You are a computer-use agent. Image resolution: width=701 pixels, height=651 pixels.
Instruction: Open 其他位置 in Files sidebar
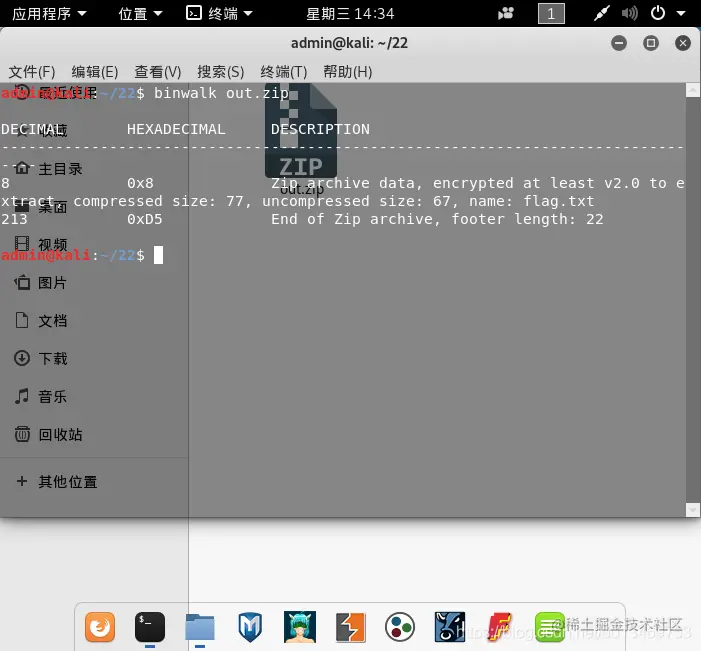coord(57,482)
